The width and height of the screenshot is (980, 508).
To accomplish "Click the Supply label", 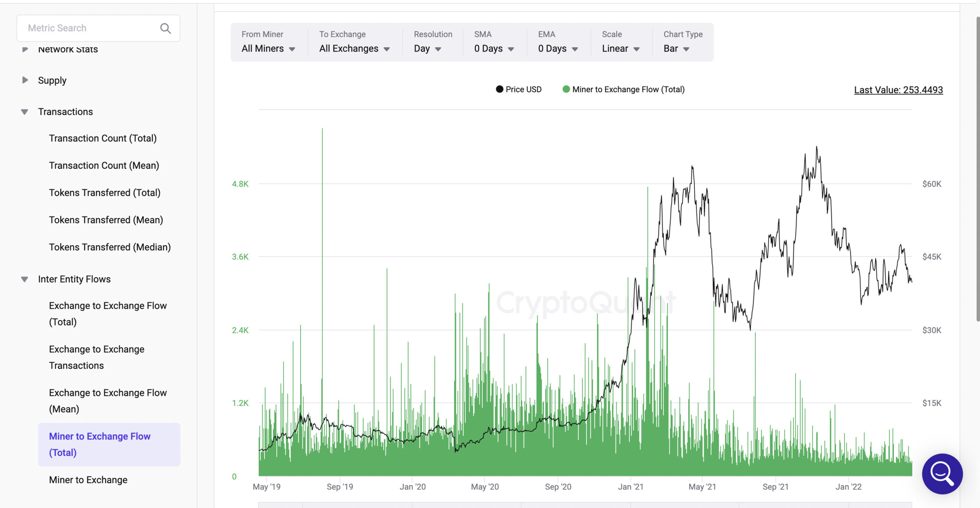I will (52, 80).
